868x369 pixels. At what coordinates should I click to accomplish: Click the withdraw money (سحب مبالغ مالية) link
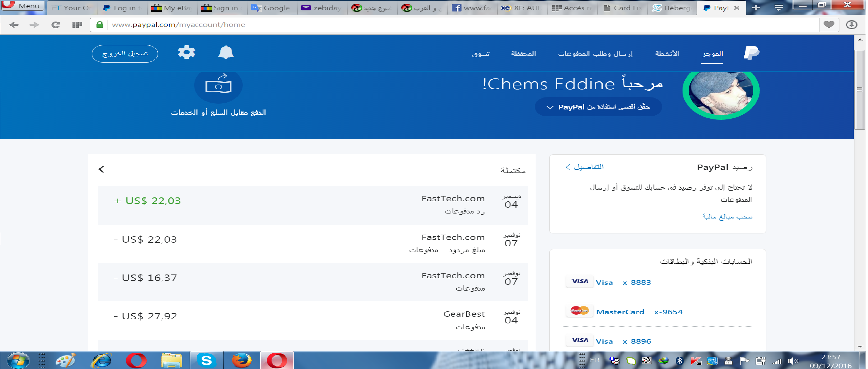coord(727,216)
